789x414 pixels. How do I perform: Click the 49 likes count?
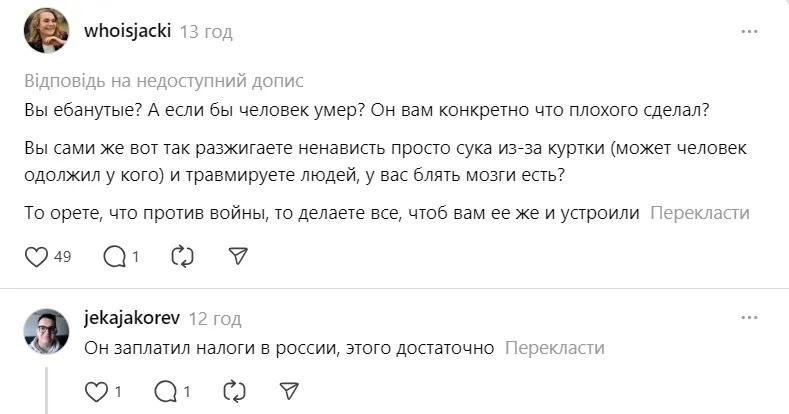click(62, 257)
